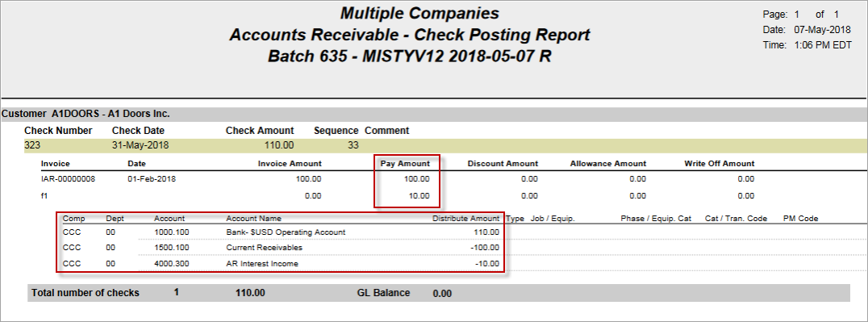
Task: Click the Distribute Amount column header
Action: coord(465,219)
